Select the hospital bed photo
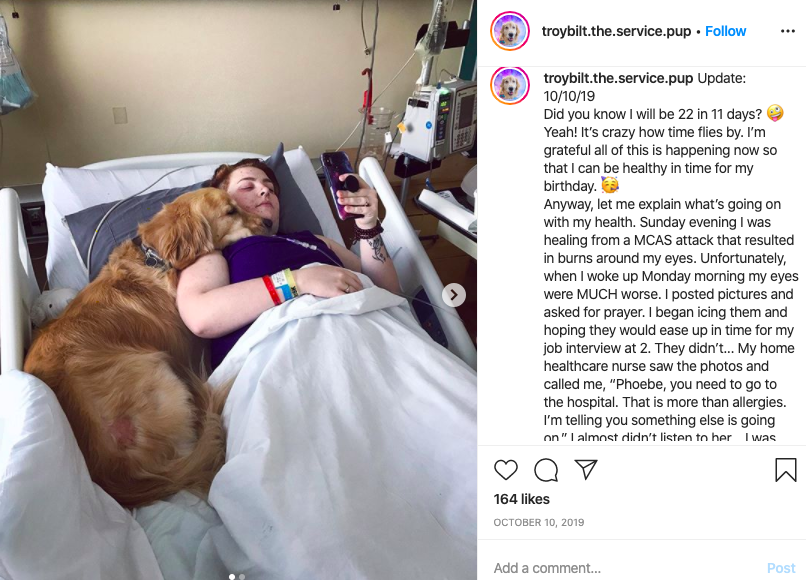The height and width of the screenshot is (580, 806). click(239, 290)
